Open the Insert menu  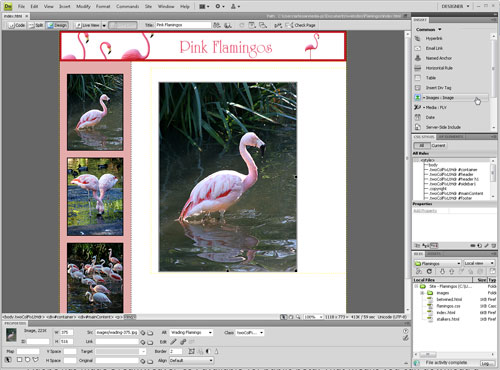pos(65,6)
